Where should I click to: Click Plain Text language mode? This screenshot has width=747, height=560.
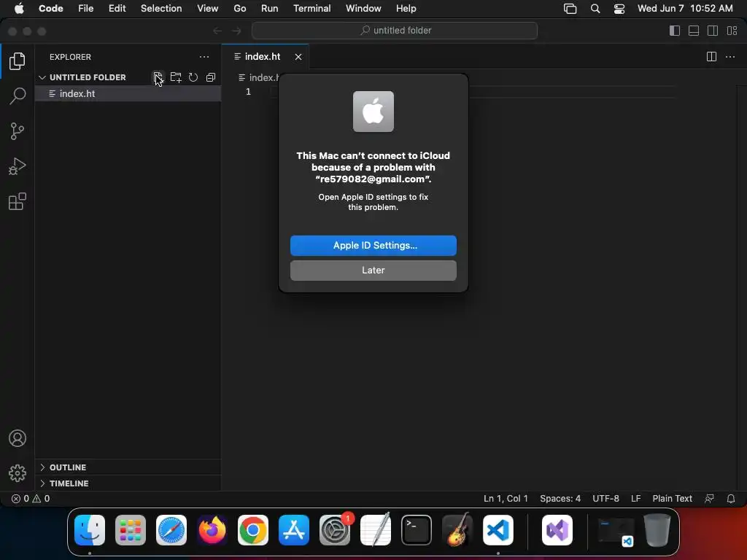pos(672,499)
